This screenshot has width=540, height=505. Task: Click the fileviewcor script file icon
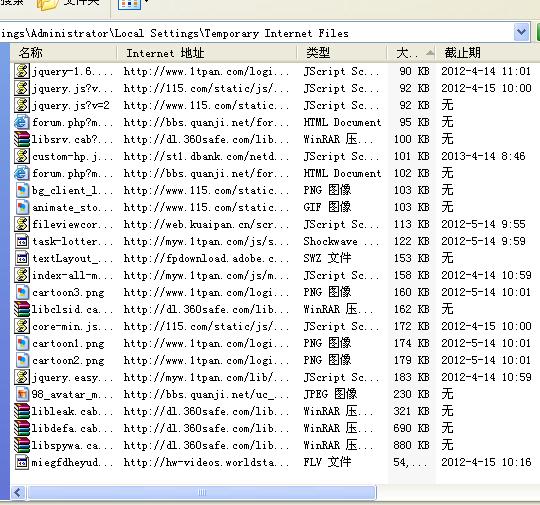point(22,224)
